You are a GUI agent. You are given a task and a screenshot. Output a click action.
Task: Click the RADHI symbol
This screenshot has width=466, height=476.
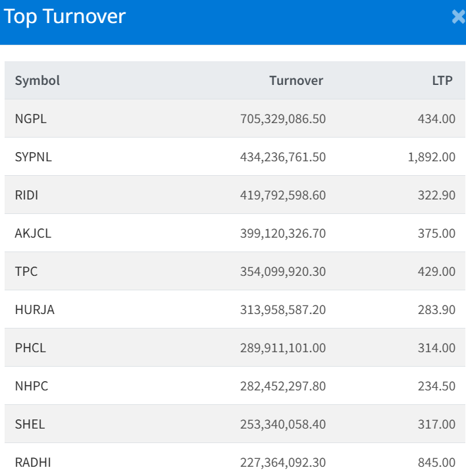point(33,462)
